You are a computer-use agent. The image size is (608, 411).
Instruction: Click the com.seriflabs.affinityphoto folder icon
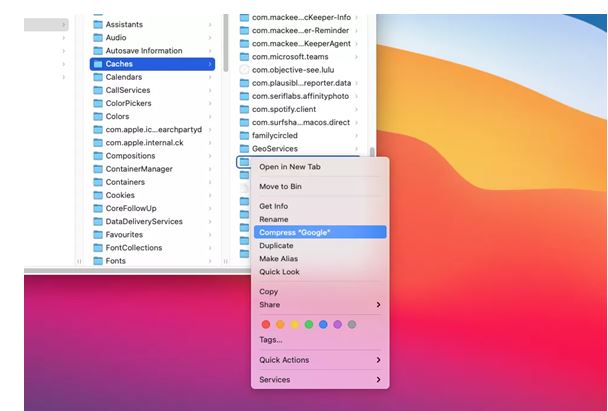244,96
